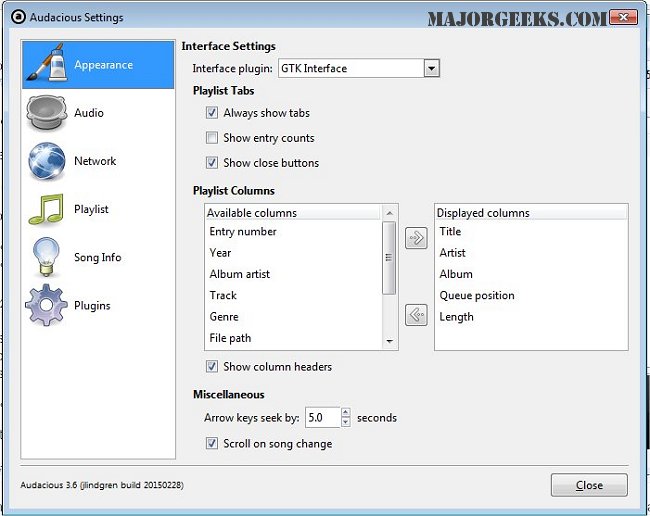Open the Audio speaker icon
This screenshot has height=516, width=650.
point(46,112)
